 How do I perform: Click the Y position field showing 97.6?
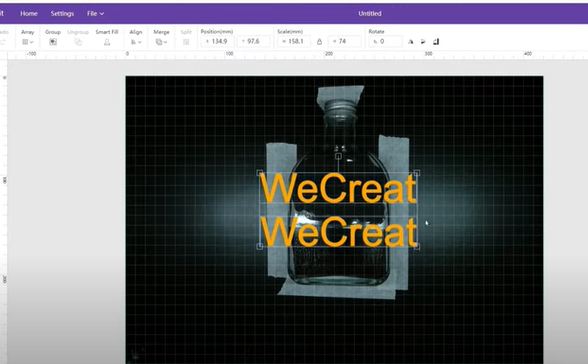[x=254, y=41]
